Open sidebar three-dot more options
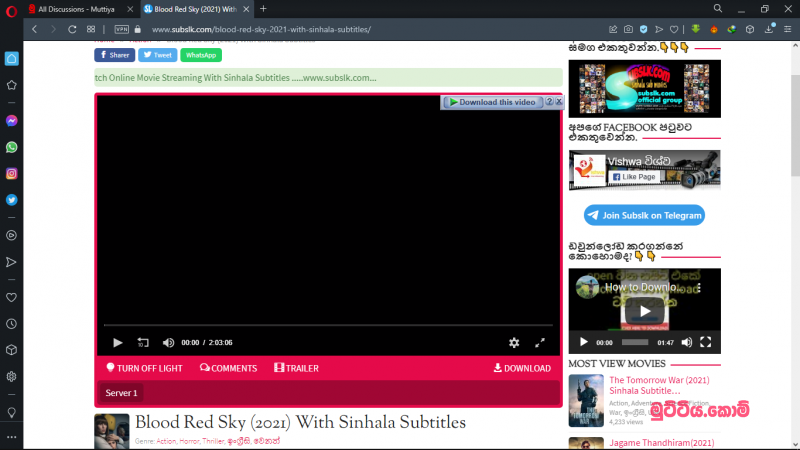800x450 pixels. click(x=11, y=437)
